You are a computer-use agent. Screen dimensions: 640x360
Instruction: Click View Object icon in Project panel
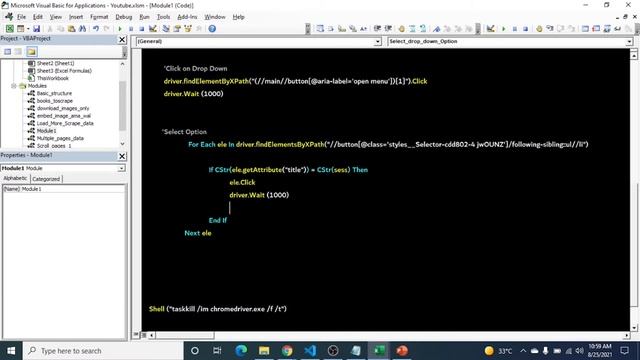(x=18, y=51)
